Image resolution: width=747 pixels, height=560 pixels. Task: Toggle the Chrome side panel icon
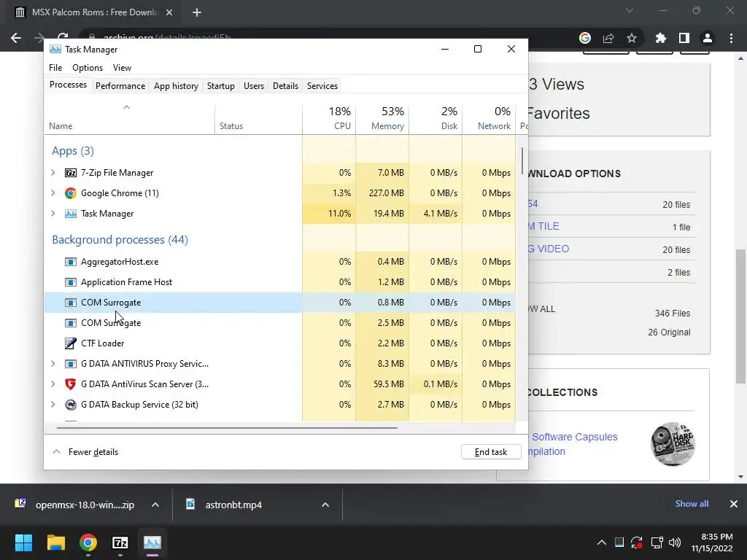[x=684, y=38]
